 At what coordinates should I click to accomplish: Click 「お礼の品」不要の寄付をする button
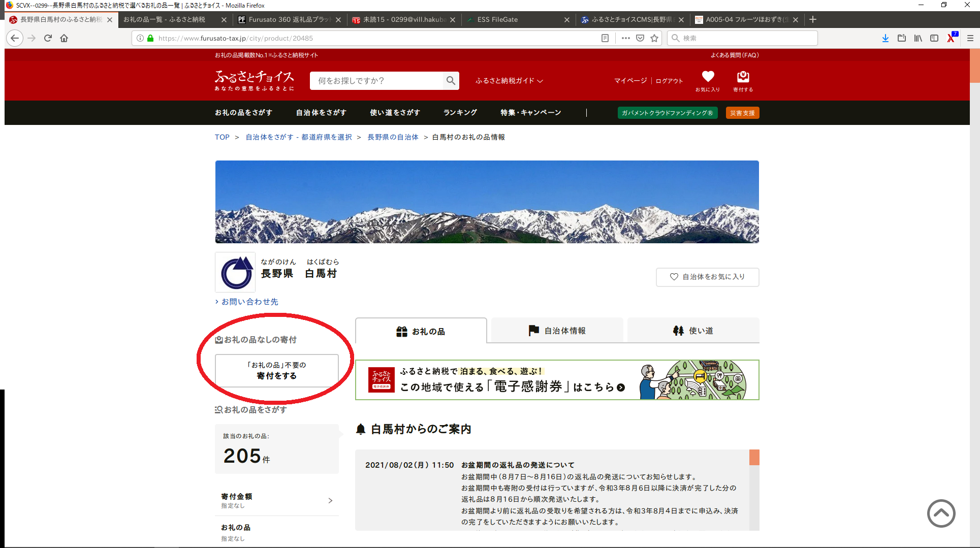pyautogui.click(x=277, y=371)
